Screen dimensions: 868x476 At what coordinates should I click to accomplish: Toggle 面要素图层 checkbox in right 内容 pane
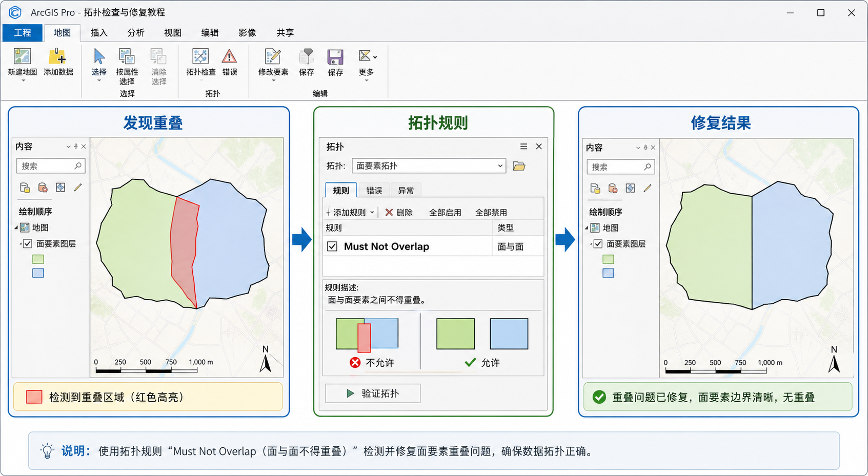pyautogui.click(x=598, y=244)
